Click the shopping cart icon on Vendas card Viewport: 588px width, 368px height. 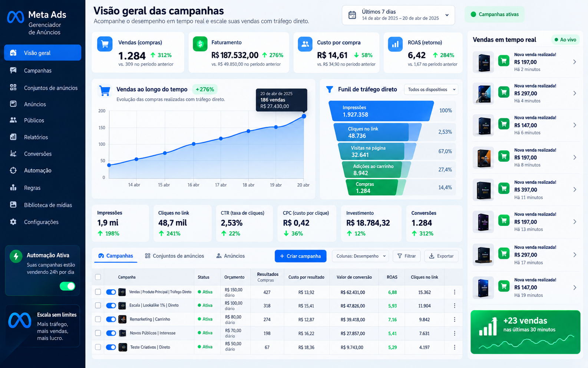coord(105,44)
